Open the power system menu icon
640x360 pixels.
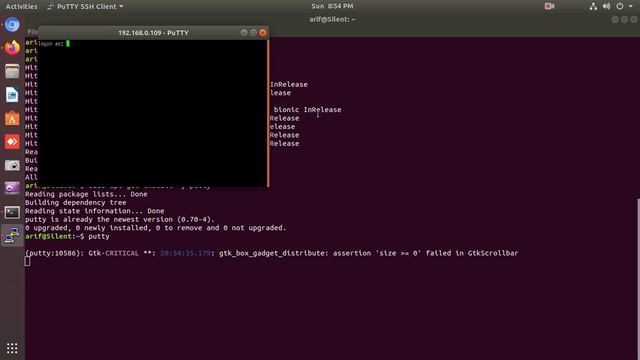tap(620, 6)
